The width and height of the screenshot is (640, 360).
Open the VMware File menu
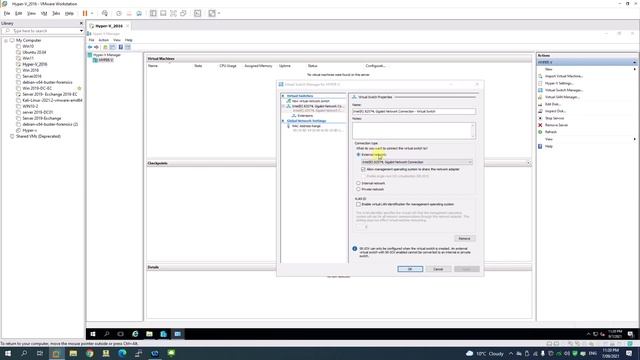click(7, 13)
